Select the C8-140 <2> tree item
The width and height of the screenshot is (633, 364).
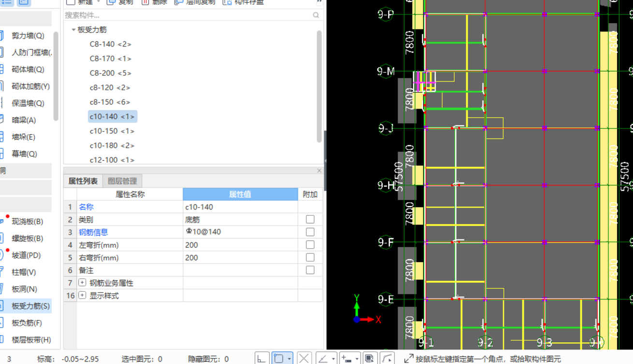tap(110, 44)
